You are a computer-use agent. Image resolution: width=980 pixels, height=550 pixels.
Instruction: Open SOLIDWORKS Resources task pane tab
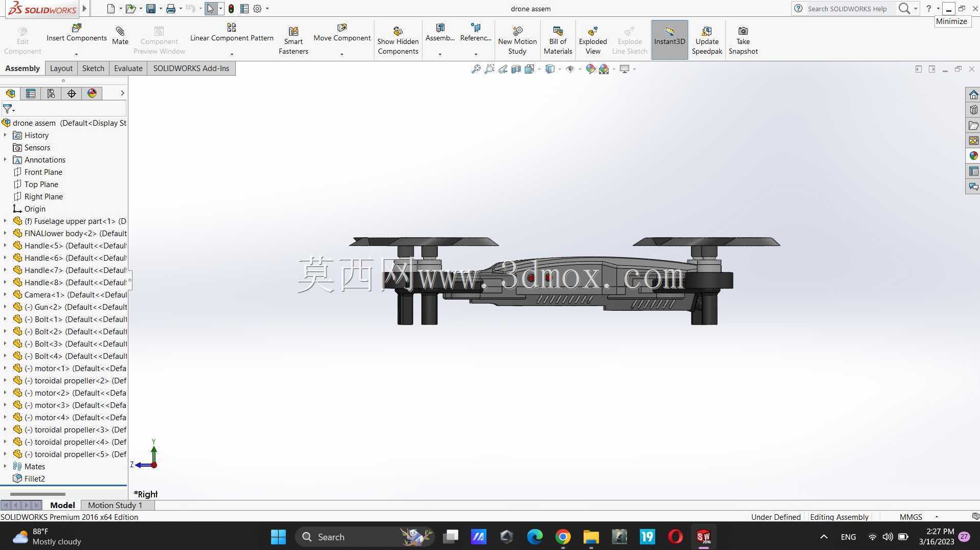973,95
